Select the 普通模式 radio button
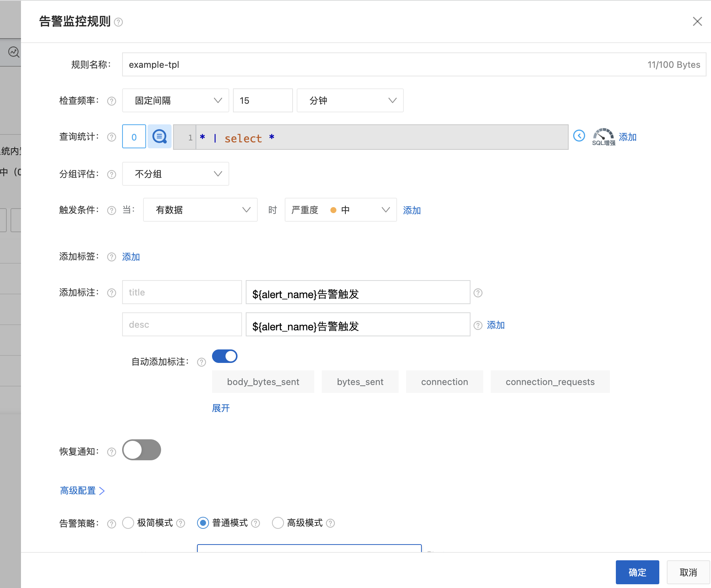 pyautogui.click(x=203, y=523)
